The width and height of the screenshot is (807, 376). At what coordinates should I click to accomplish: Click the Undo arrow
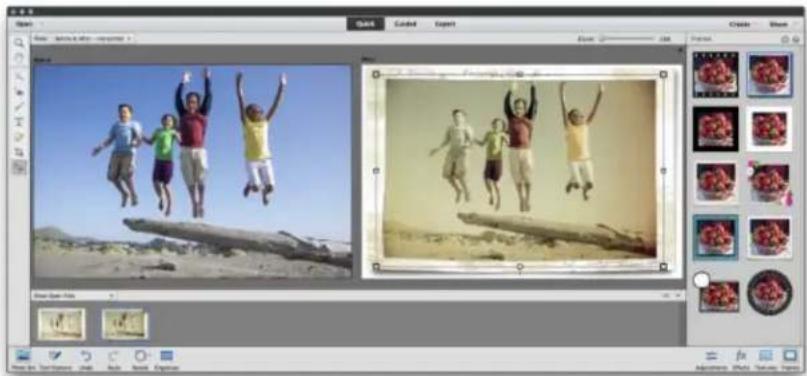[x=86, y=360]
